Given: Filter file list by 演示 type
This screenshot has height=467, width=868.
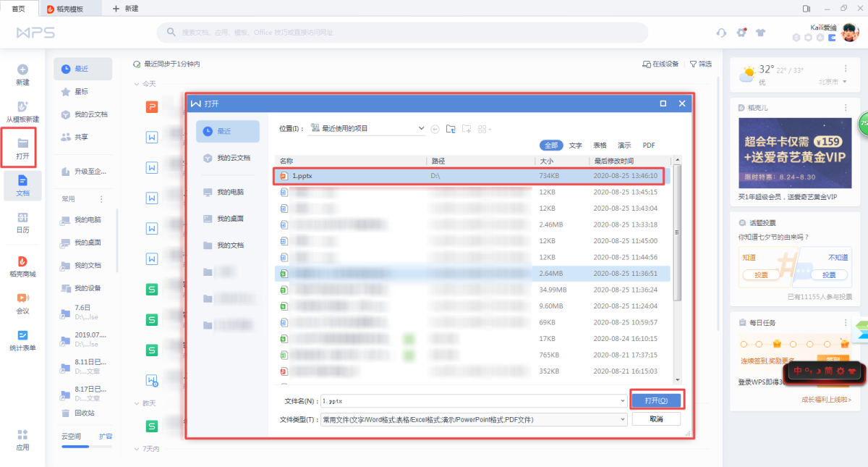Looking at the screenshot, I should [x=624, y=146].
